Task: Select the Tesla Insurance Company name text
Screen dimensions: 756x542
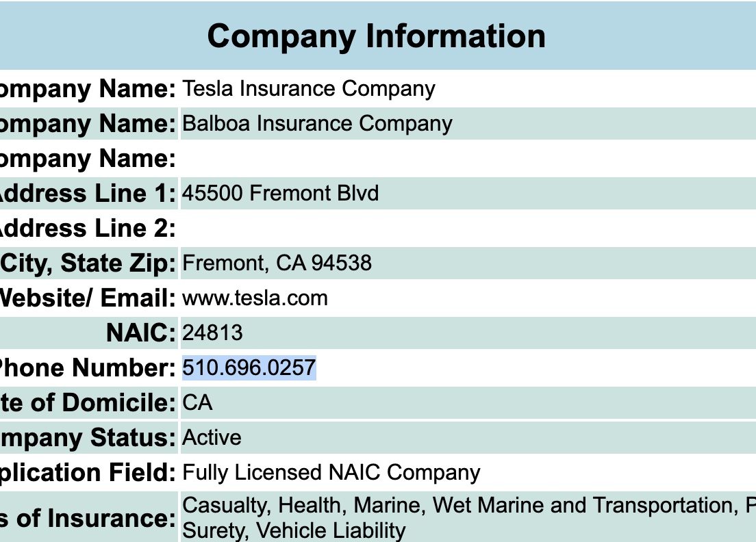Action: point(309,89)
